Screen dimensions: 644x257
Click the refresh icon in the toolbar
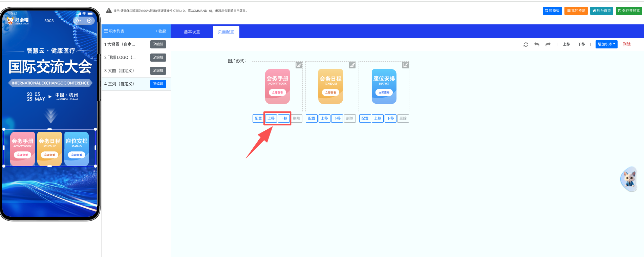525,44
